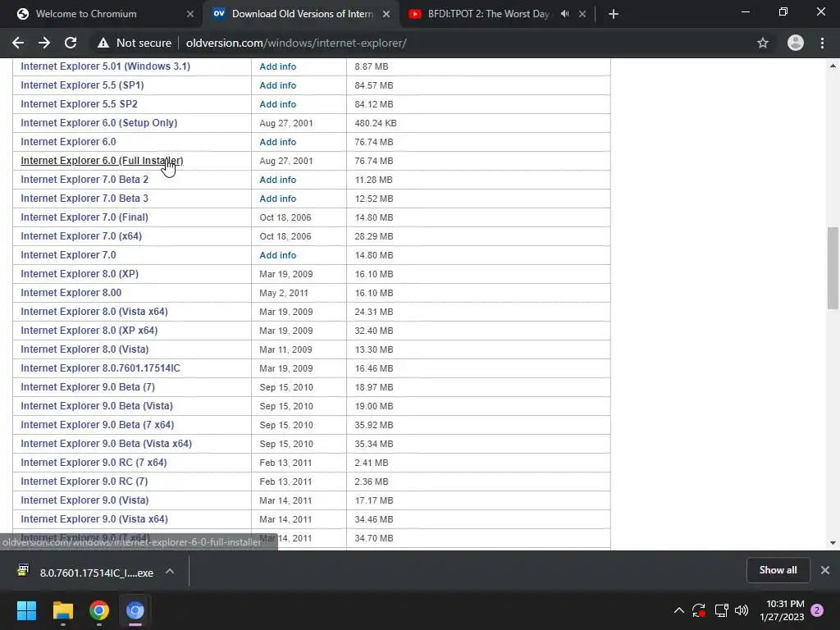Open the notification count badge
Screen dimensions: 840x630
click(x=817, y=610)
